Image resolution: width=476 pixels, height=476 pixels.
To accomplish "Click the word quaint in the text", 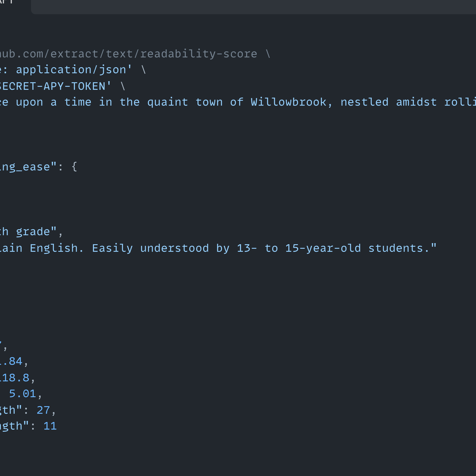I will point(168,102).
